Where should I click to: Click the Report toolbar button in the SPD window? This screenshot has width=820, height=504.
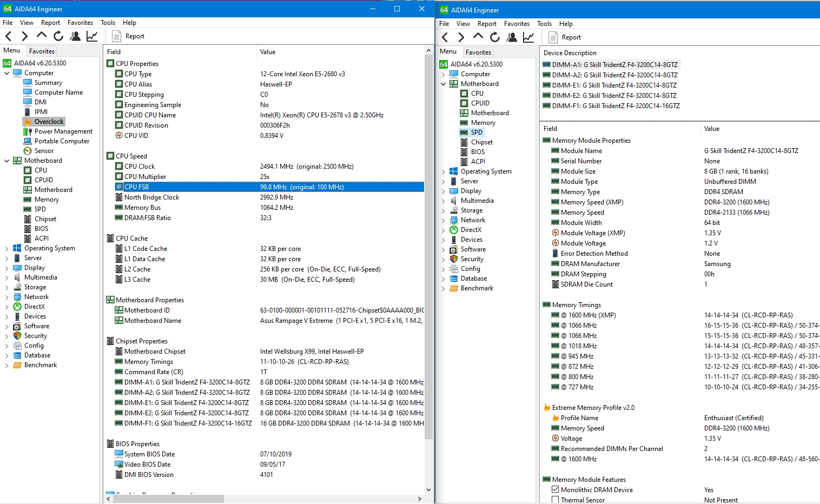click(565, 37)
